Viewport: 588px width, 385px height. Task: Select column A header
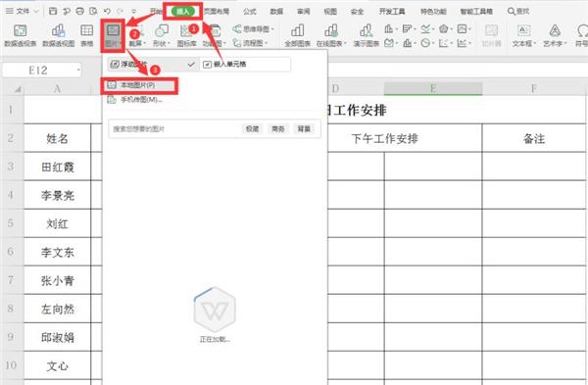pos(58,89)
